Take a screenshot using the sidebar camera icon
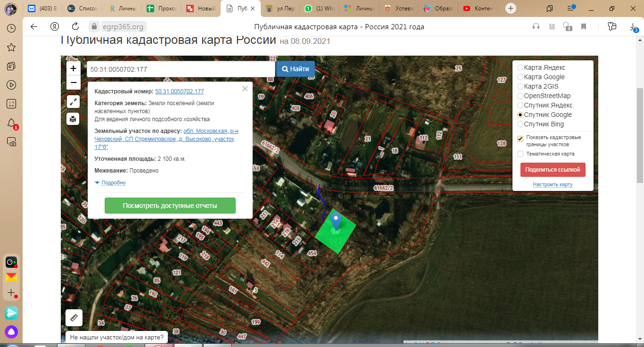Image resolution: width=644 pixels, height=347 pixels. coord(11,141)
